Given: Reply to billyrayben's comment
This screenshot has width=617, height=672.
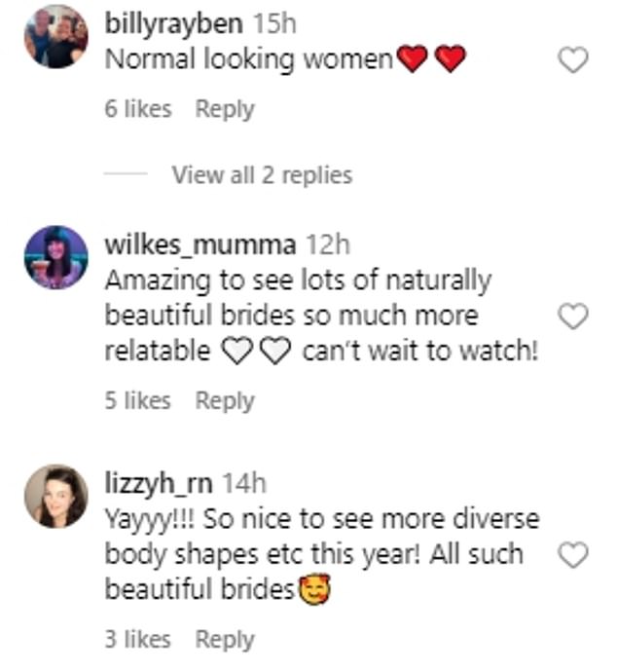Looking at the screenshot, I should 224,109.
